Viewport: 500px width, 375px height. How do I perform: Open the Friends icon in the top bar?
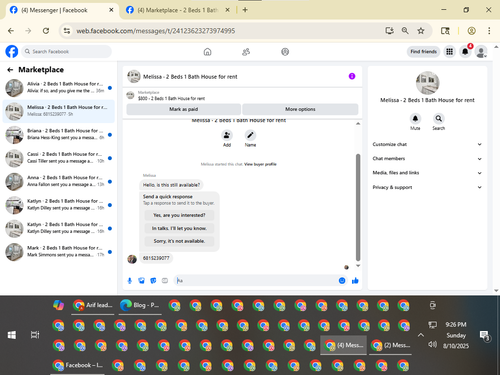[246, 52]
